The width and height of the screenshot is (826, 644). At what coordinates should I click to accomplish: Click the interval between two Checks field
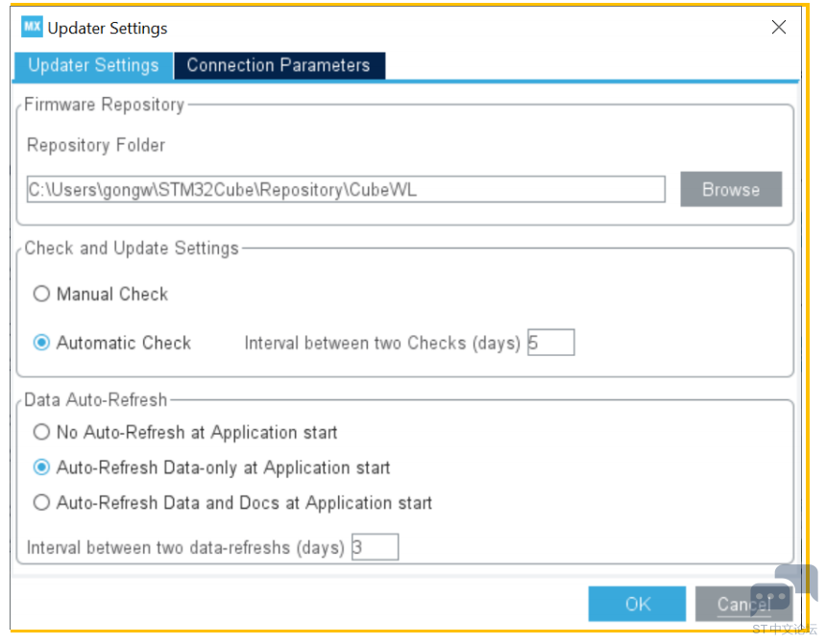551,343
